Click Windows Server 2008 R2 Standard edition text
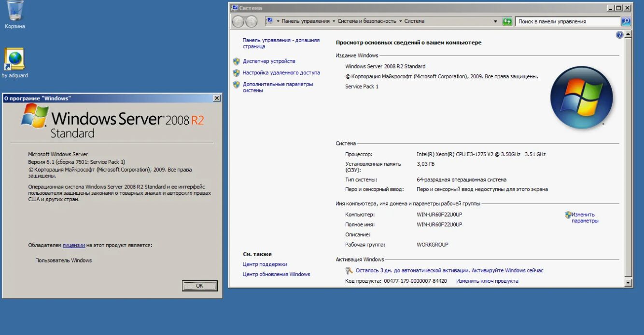The image size is (644, 335). (x=385, y=66)
